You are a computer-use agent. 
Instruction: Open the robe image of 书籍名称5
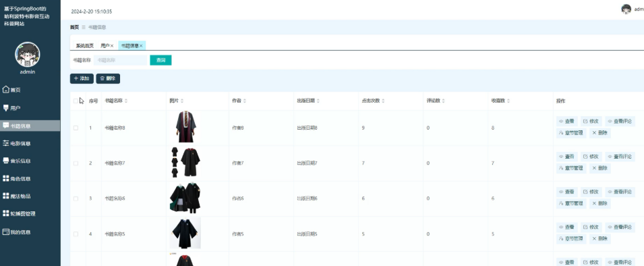click(x=185, y=233)
